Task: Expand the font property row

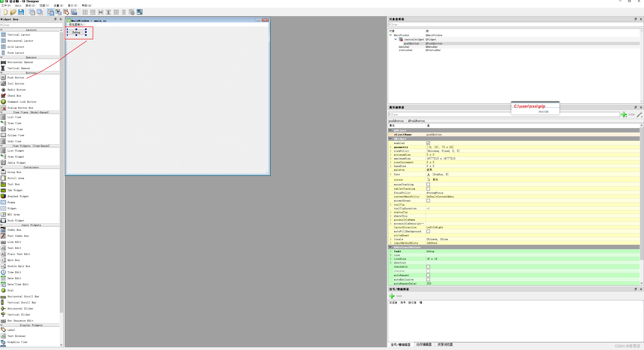Action: [391, 174]
